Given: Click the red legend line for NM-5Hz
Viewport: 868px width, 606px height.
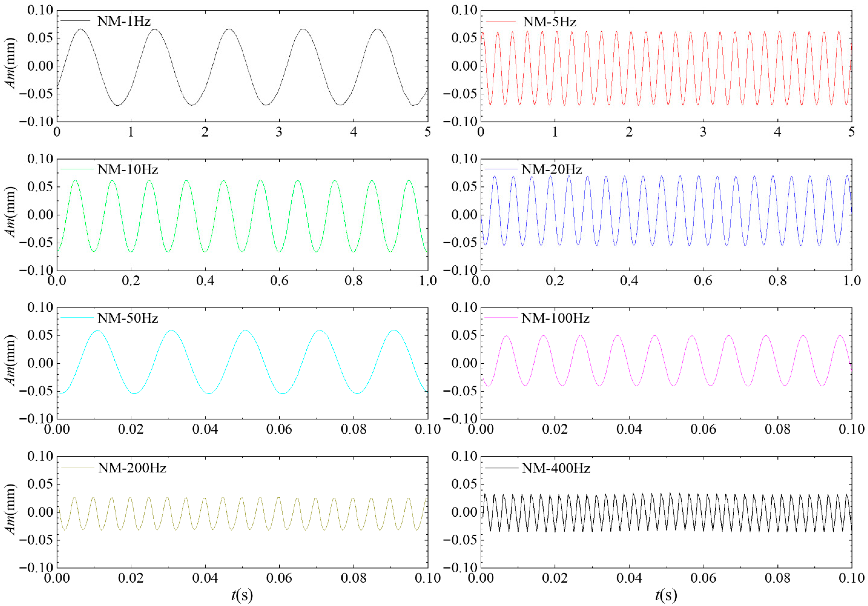Looking at the screenshot, I should pyautogui.click(x=501, y=21).
